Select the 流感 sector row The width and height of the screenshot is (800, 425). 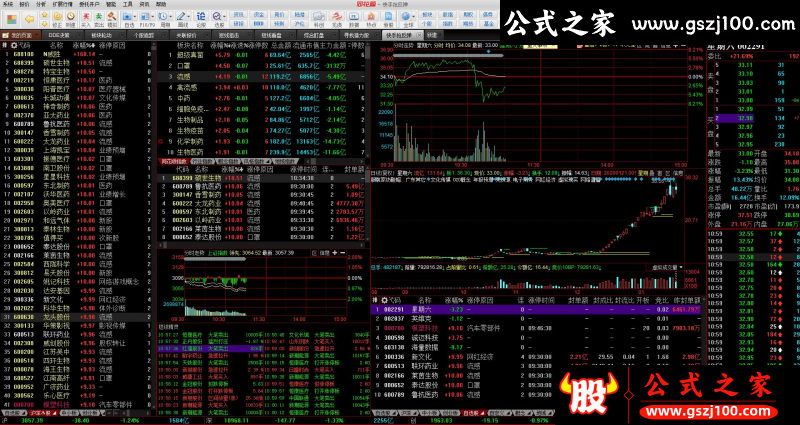[x=261, y=77]
